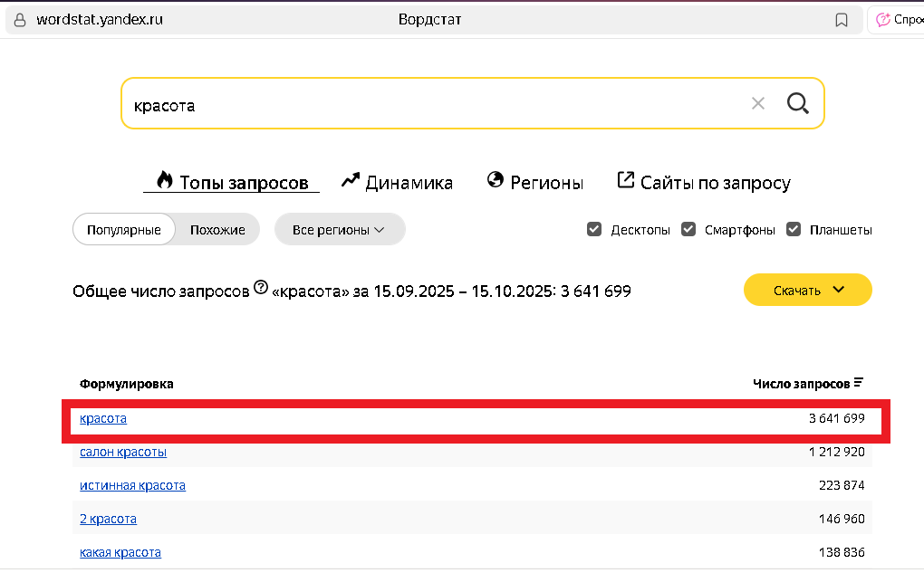This screenshot has height=573, width=924.
Task: Click the chart icon next to Динамика
Action: point(351,180)
